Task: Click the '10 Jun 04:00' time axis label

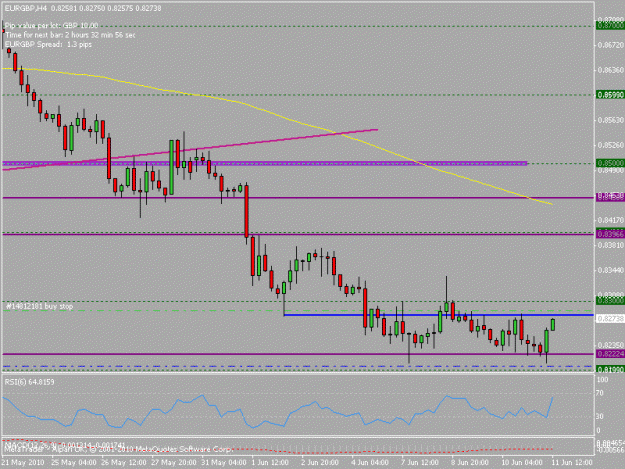Action: pyautogui.click(x=521, y=462)
